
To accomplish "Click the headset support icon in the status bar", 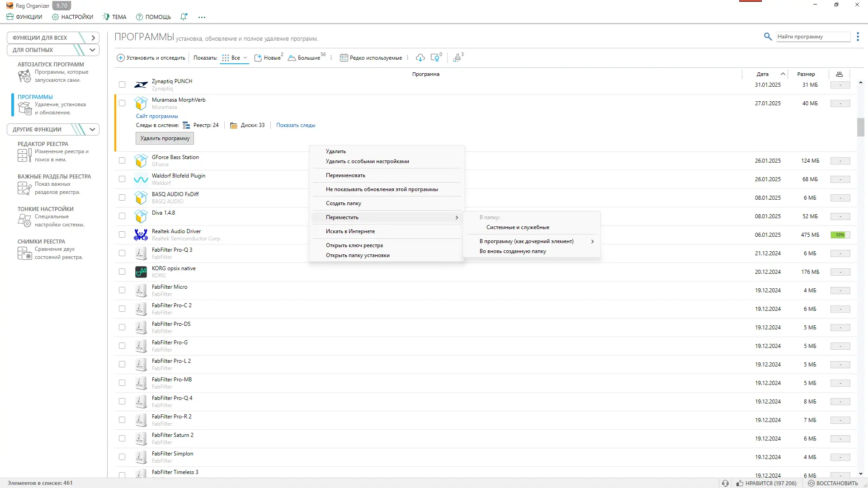I will [726, 483].
